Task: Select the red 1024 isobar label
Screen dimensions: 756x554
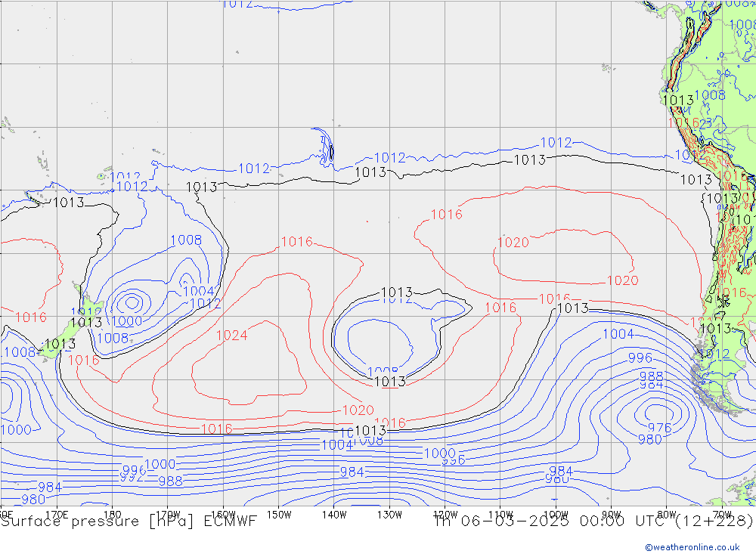Action: tap(232, 335)
